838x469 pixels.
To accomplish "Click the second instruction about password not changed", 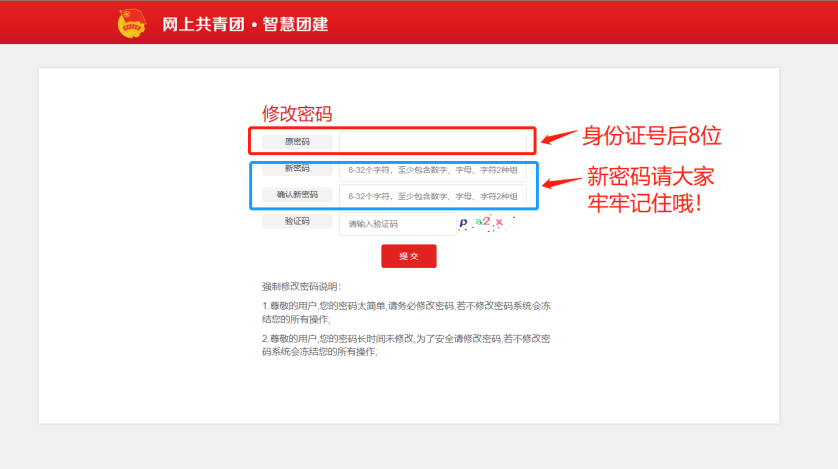I will [x=406, y=345].
